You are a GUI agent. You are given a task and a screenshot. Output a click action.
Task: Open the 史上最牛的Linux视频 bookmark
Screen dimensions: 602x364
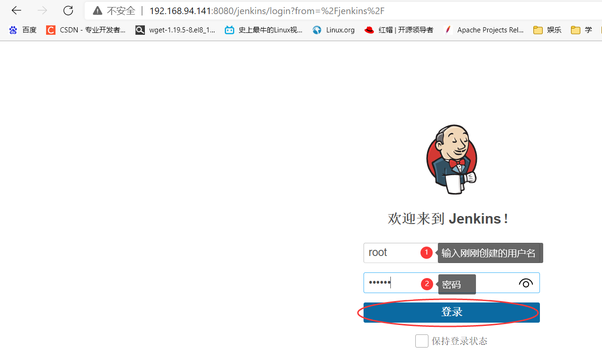coord(264,30)
